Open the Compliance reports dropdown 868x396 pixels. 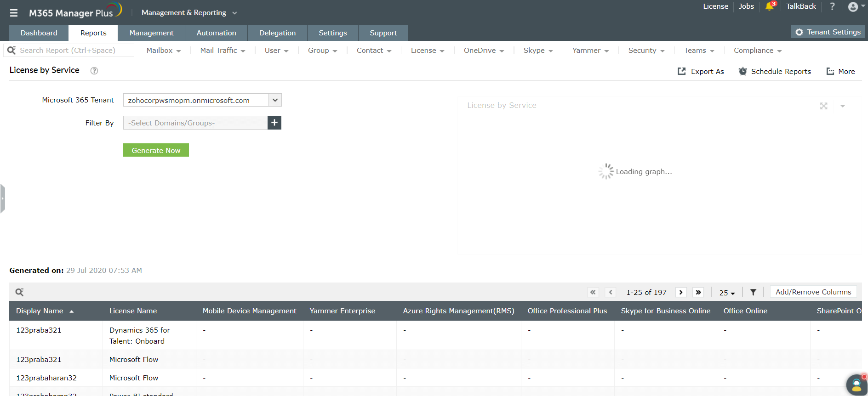click(757, 51)
